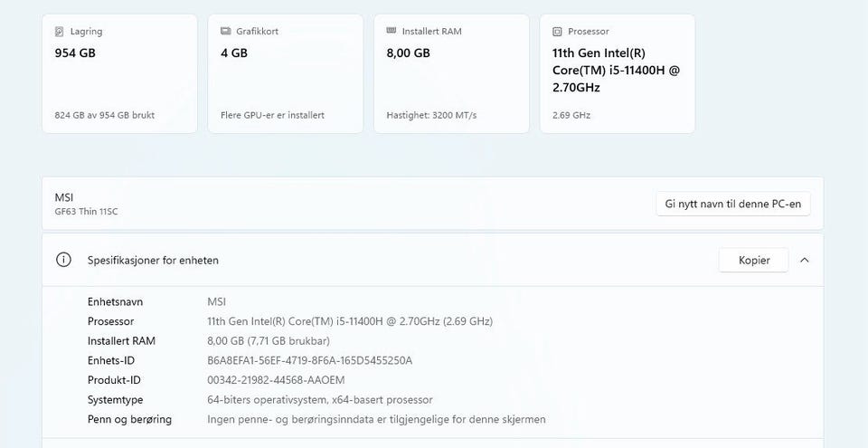Click the Flere GPU-er er installert note
Viewport: 868px width, 448px height.
point(272,116)
